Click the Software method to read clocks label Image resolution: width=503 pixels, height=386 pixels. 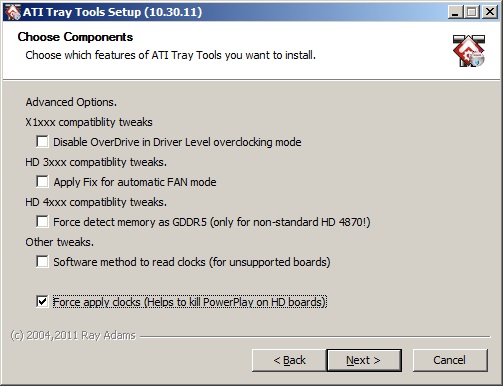[x=192, y=262]
